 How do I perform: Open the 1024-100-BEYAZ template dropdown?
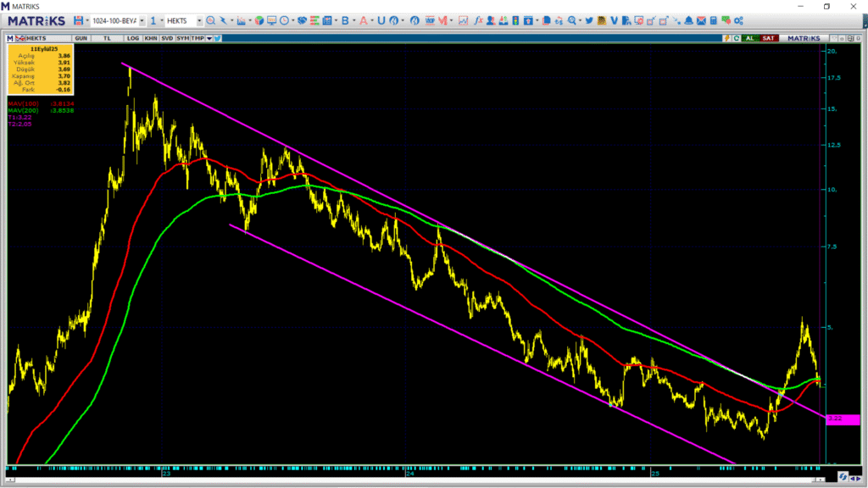[141, 20]
